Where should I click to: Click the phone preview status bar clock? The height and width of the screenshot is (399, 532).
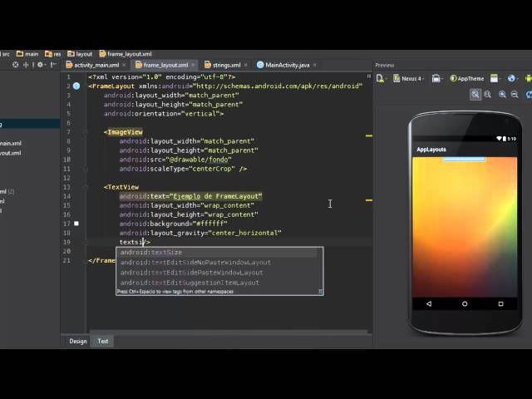click(512, 139)
